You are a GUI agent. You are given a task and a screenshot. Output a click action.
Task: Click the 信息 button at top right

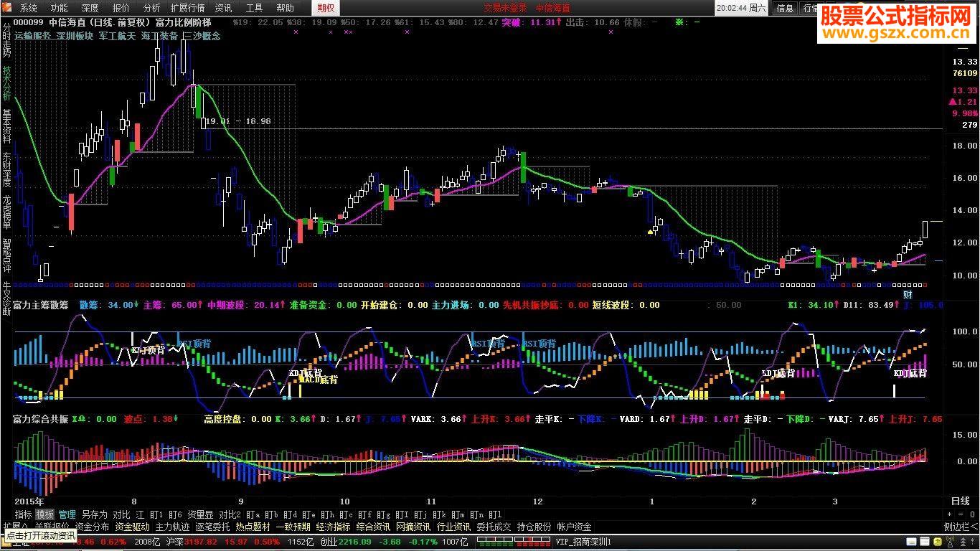(786, 8)
